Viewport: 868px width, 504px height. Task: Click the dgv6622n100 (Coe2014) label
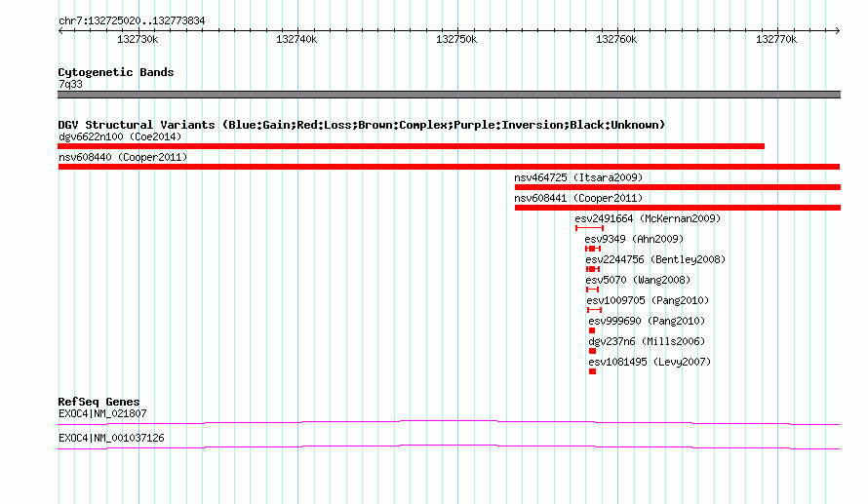click(120, 136)
